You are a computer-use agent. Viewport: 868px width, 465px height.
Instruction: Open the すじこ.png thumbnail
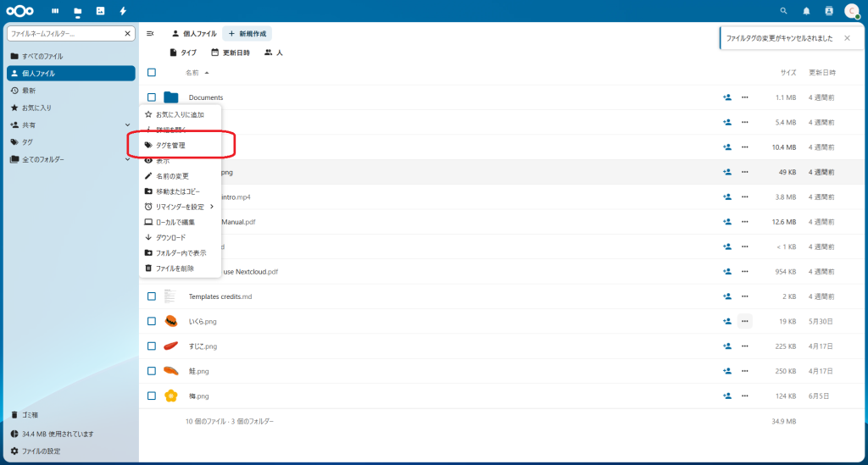click(170, 346)
